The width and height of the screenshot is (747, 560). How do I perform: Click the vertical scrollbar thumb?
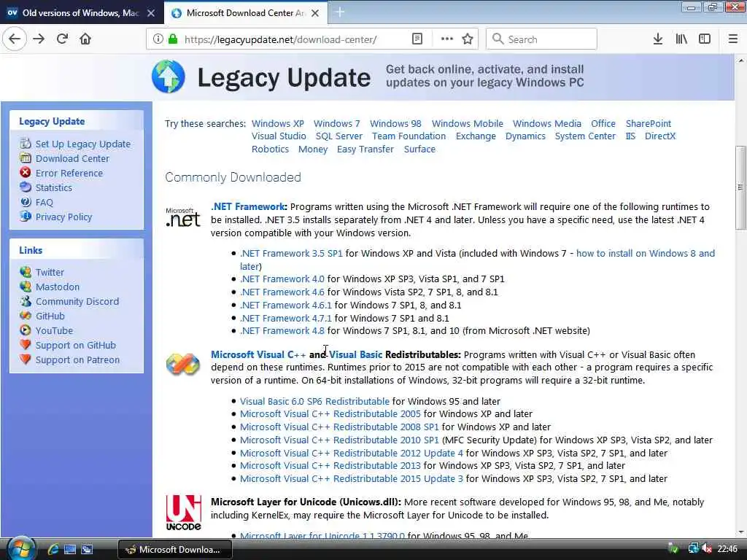(740, 187)
